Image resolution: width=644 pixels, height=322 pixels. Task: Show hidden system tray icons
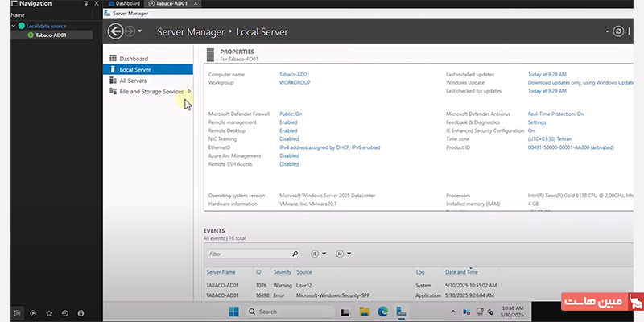point(453,312)
